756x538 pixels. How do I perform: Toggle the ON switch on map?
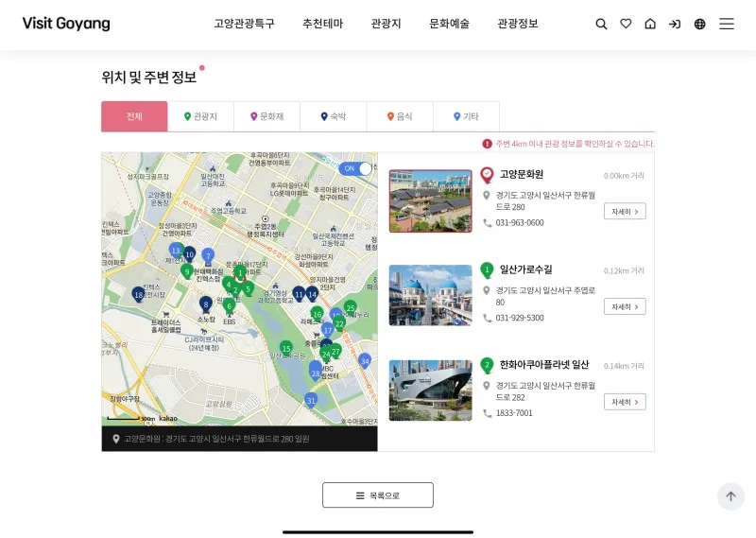(x=356, y=168)
